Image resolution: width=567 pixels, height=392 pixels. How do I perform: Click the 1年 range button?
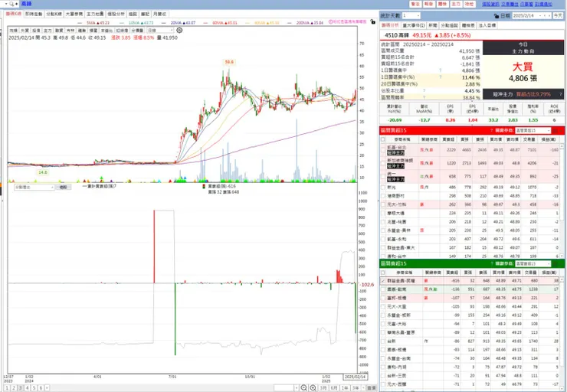(345, 387)
